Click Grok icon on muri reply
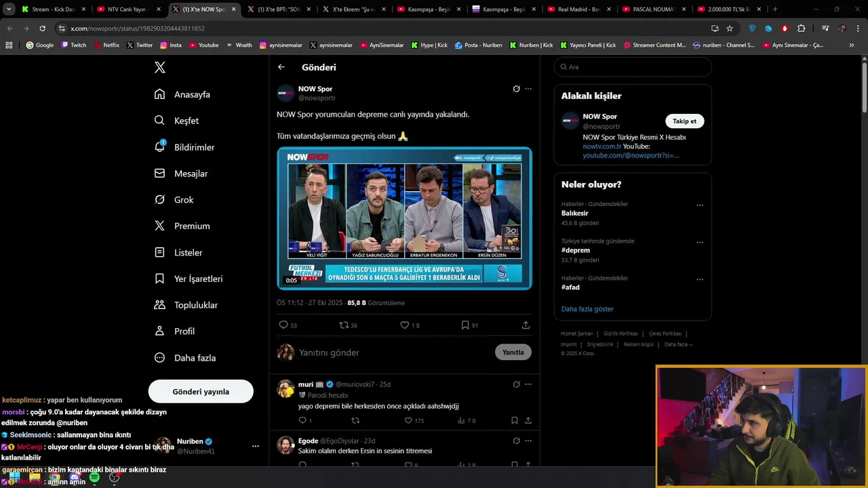 (x=516, y=384)
